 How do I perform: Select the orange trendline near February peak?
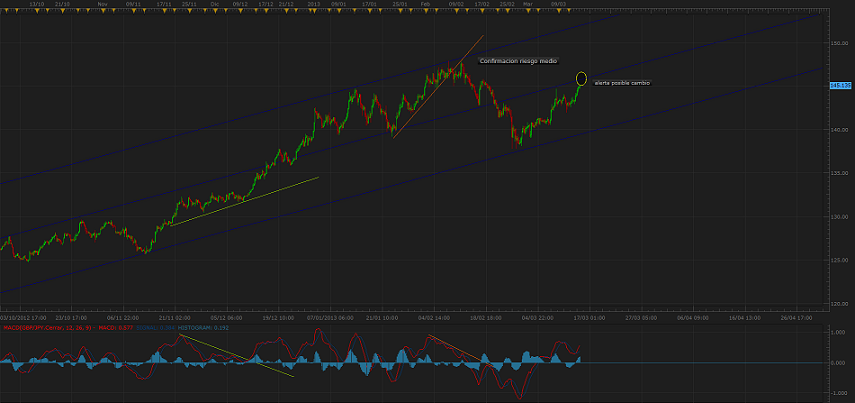pyautogui.click(x=440, y=84)
